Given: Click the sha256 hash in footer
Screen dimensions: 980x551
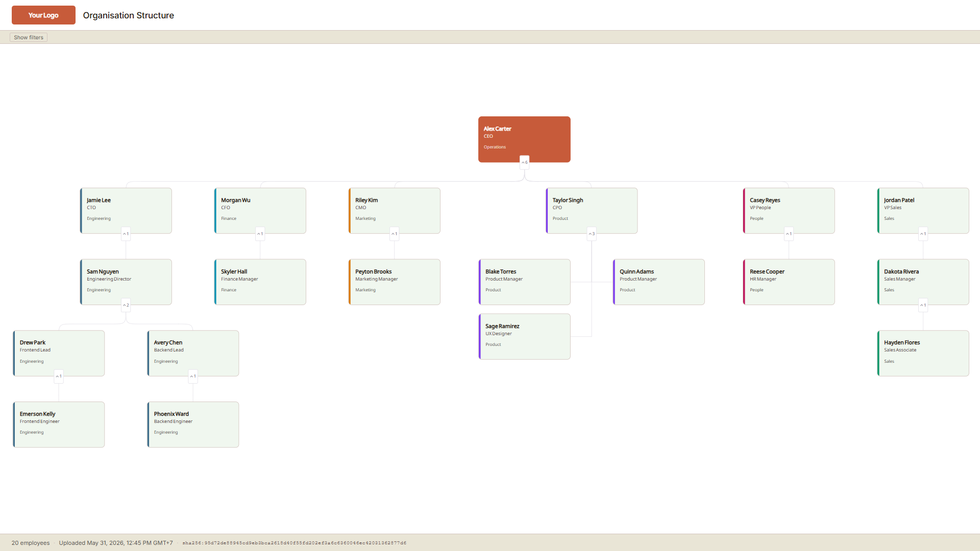Looking at the screenshot, I should [x=295, y=543].
